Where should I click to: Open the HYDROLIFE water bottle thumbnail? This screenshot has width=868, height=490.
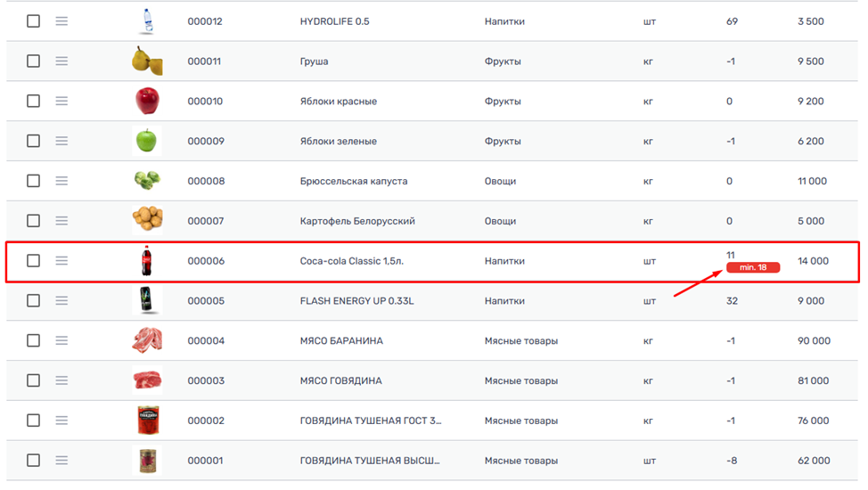coord(147,21)
